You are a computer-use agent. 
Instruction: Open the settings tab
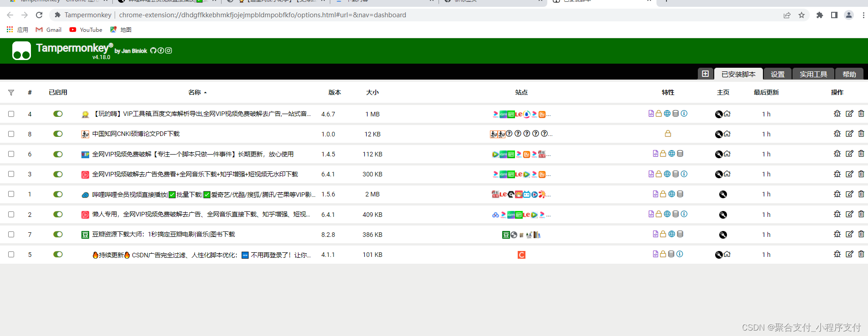point(777,74)
